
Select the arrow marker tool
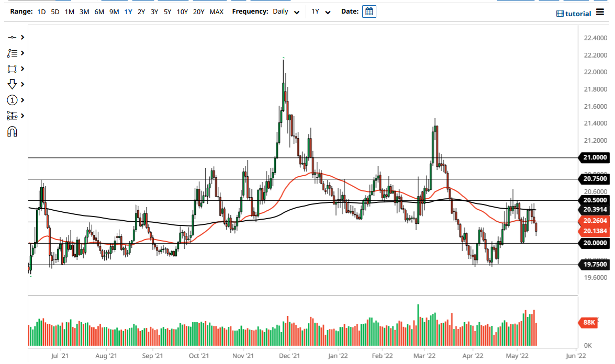point(12,84)
